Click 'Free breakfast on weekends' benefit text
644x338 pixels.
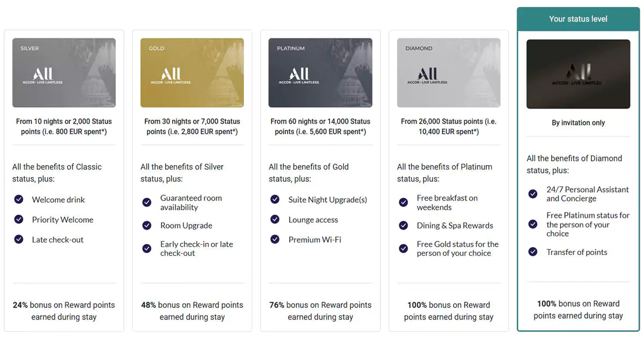click(447, 202)
